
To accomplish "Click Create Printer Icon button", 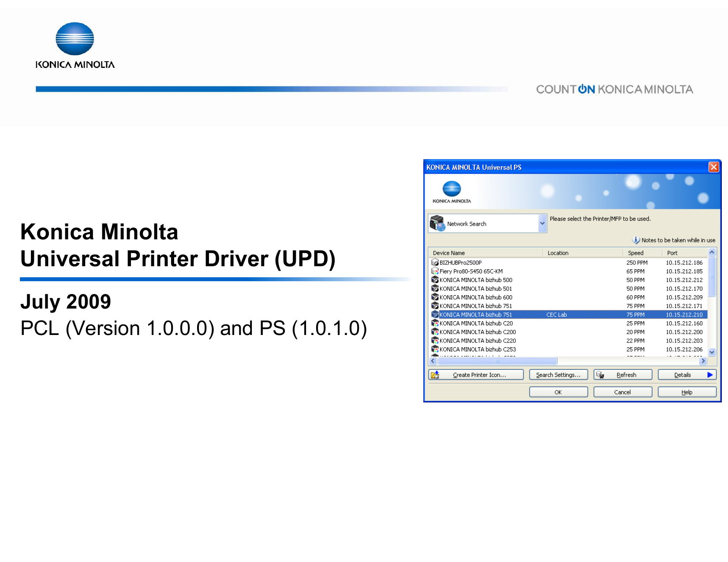I will pos(476,375).
